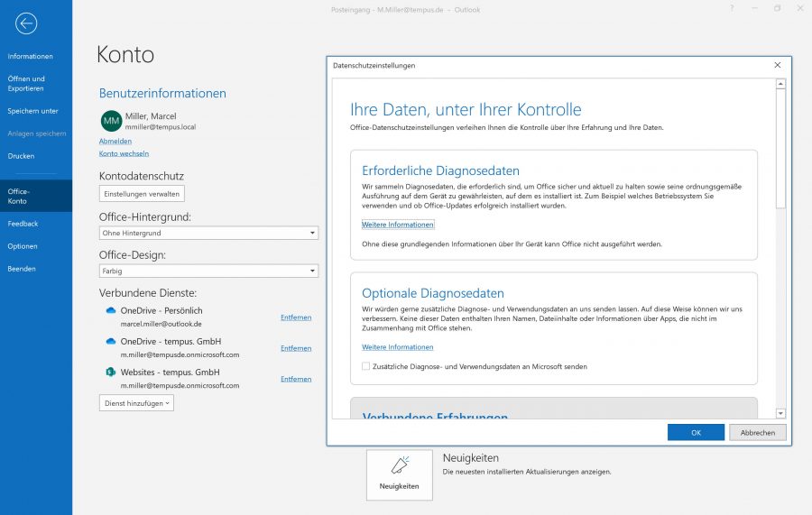Open the Neuigkeiten megaphone button
Screen dimensions: 812x515
tap(400, 474)
